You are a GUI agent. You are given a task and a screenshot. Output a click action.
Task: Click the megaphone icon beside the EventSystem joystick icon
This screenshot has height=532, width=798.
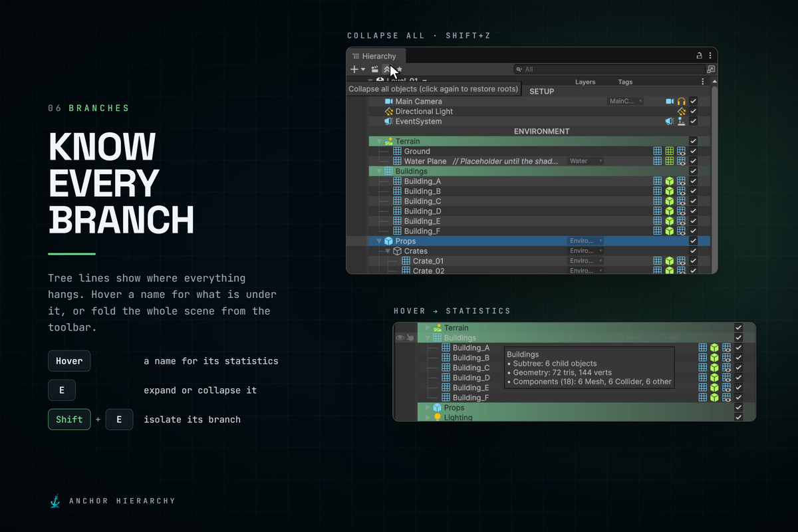[x=670, y=122]
